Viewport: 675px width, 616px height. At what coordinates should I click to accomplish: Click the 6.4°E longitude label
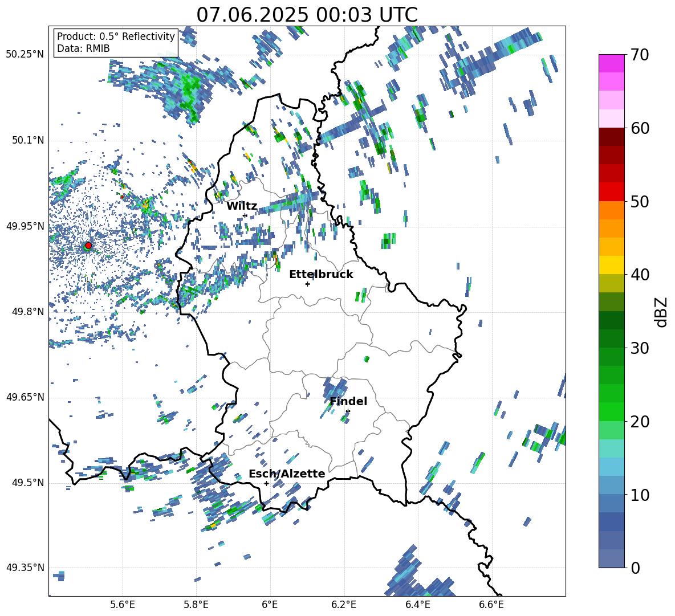(x=417, y=605)
